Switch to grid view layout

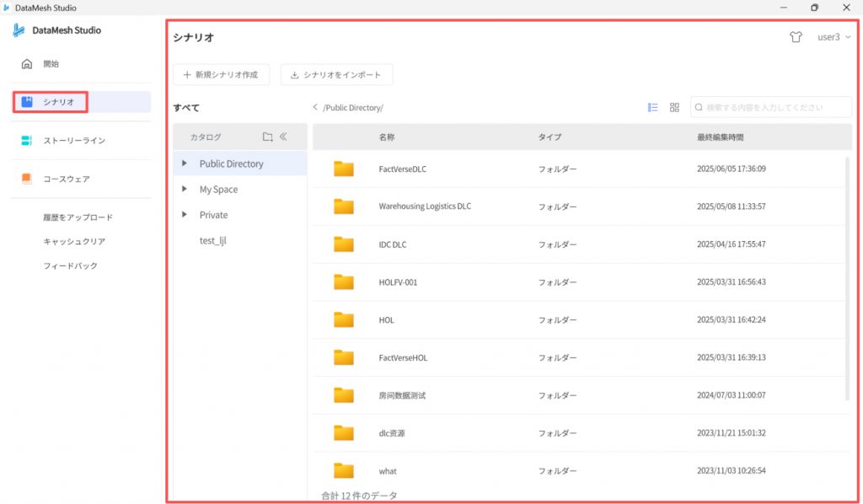pyautogui.click(x=674, y=108)
